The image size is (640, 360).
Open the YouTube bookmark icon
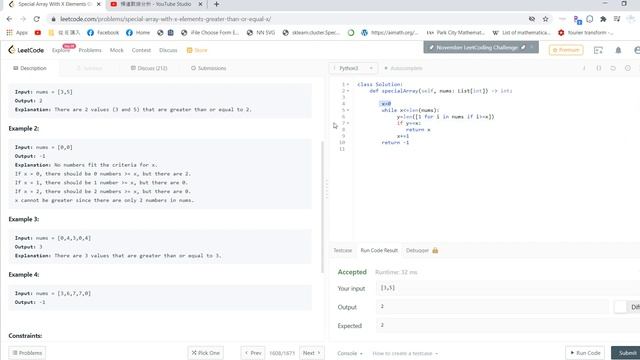coord(38,33)
